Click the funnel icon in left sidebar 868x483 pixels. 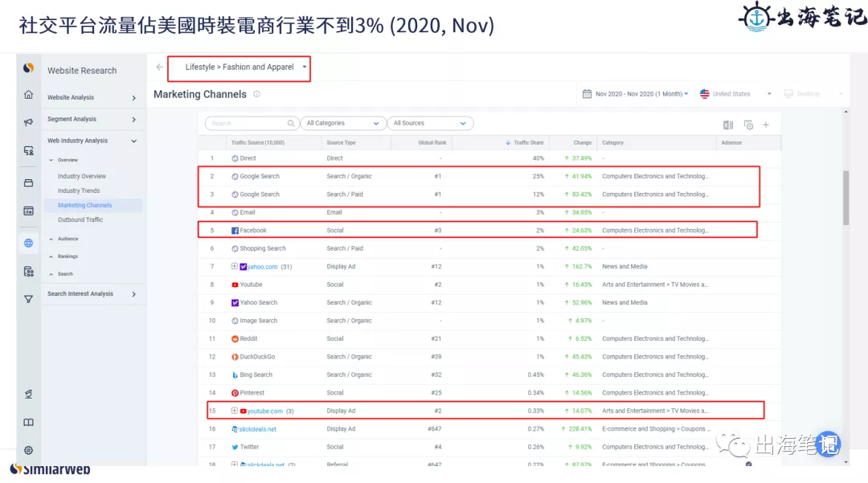point(28,299)
